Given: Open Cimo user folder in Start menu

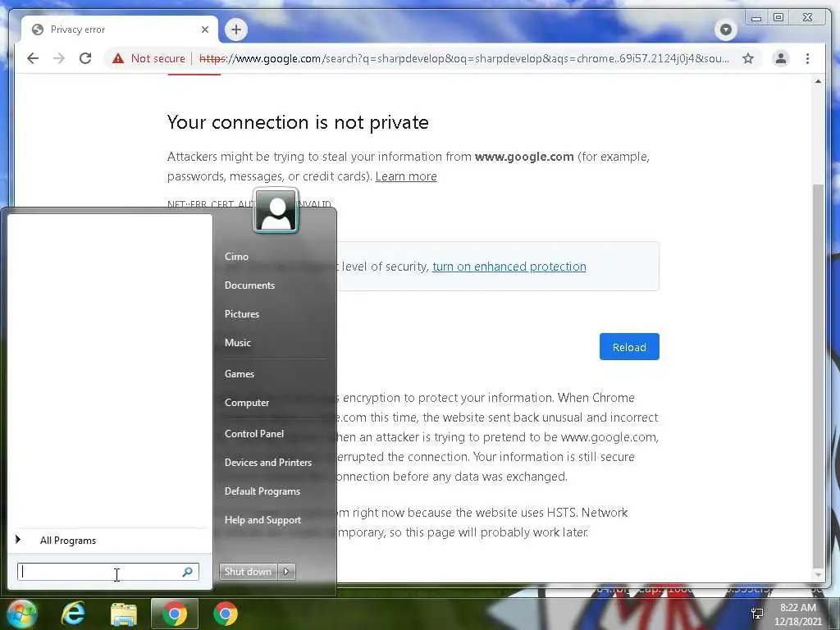Looking at the screenshot, I should coord(236,257).
